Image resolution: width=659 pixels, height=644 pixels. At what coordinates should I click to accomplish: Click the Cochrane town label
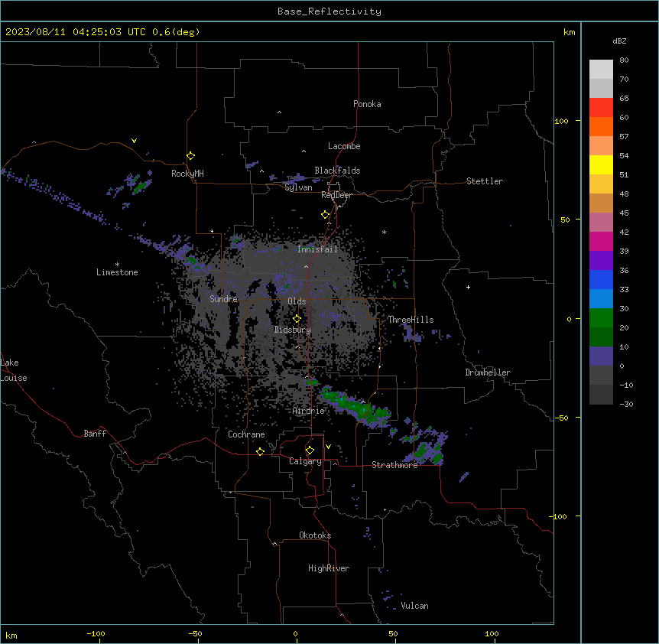[246, 434]
